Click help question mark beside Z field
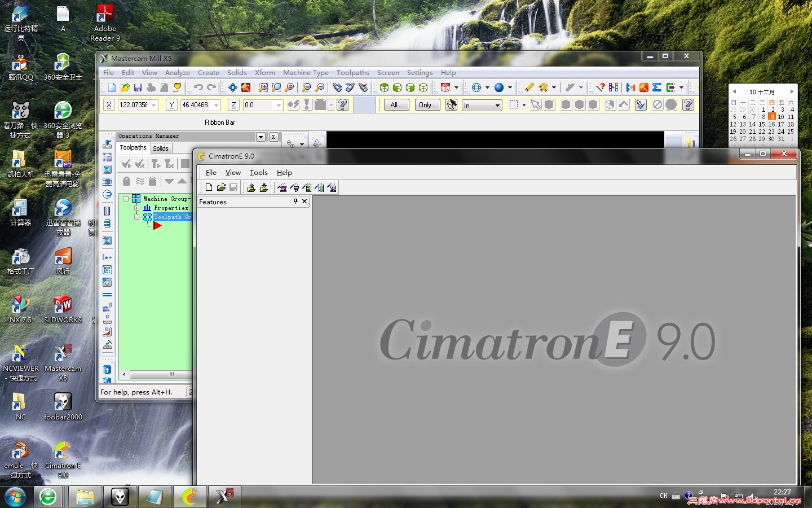812x508 pixels. click(x=342, y=104)
